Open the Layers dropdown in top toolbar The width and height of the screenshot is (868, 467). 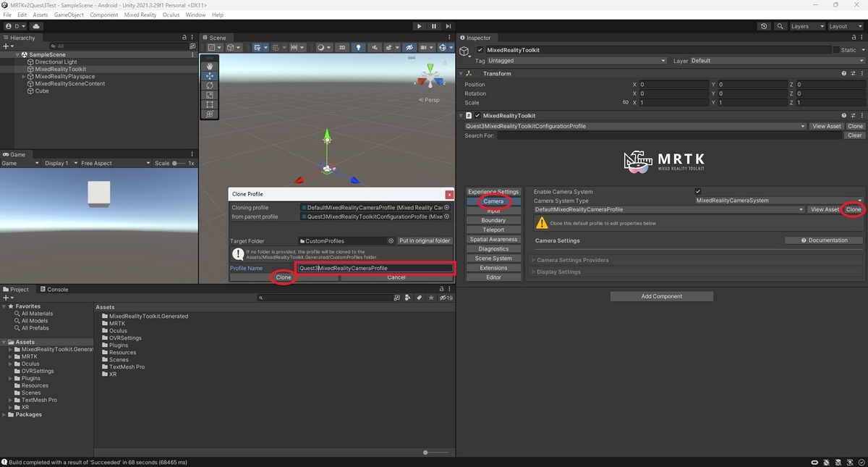(x=807, y=26)
